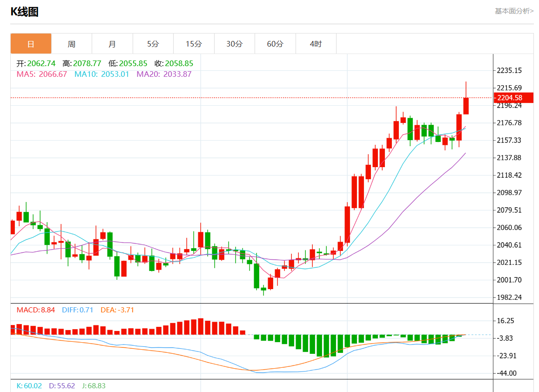Select the 日 daily chart tab
Viewport: 539px width, 392px height.
(x=31, y=44)
